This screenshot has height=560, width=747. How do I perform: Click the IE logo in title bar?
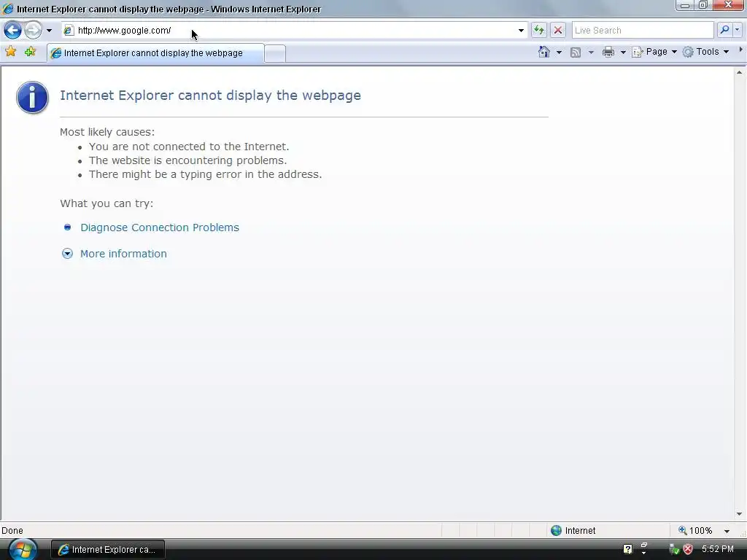tap(7, 9)
